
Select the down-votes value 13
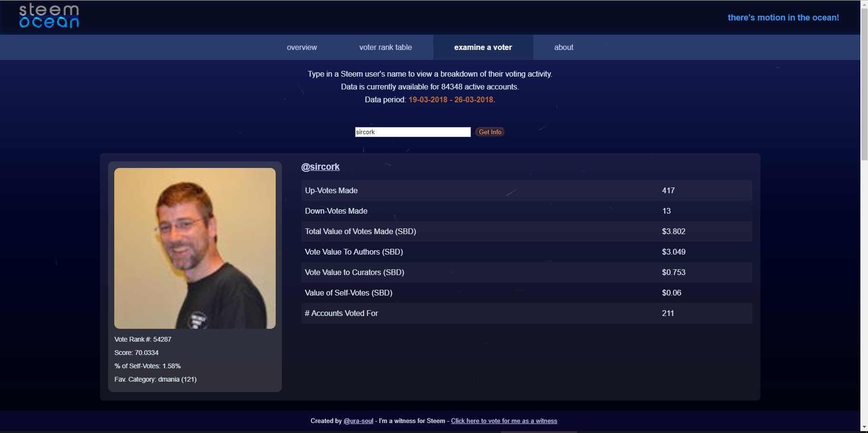(x=666, y=211)
